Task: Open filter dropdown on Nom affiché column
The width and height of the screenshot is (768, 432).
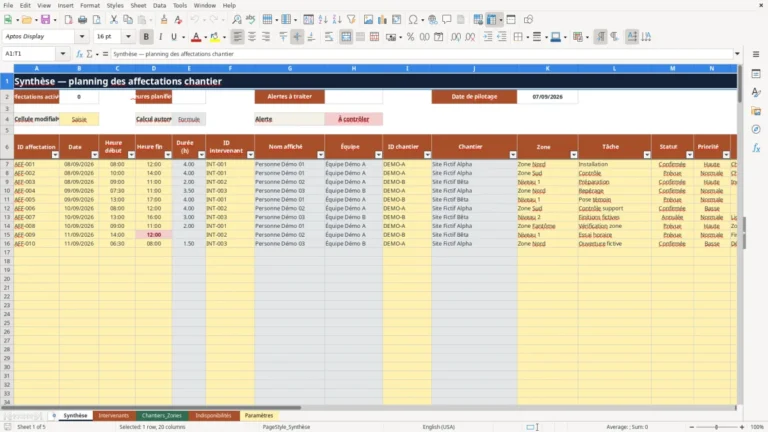Action: point(321,155)
